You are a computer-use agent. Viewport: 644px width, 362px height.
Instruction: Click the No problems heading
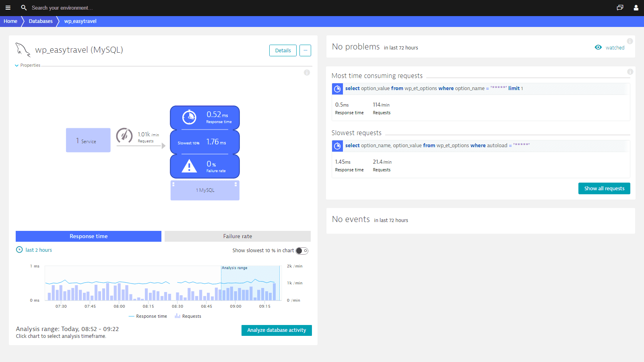(x=356, y=47)
